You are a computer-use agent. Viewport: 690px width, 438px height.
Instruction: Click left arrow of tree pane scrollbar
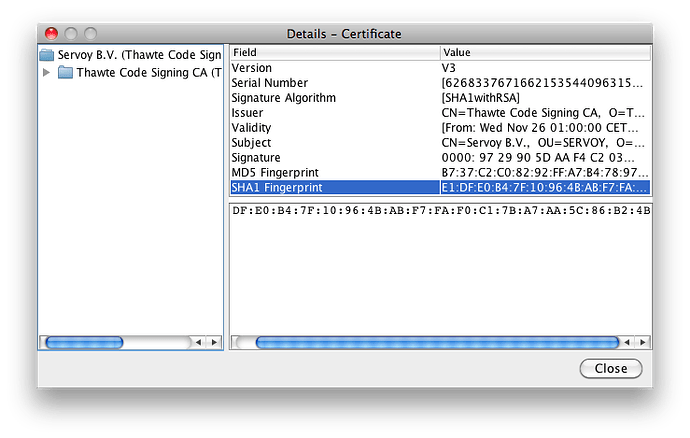(198, 342)
